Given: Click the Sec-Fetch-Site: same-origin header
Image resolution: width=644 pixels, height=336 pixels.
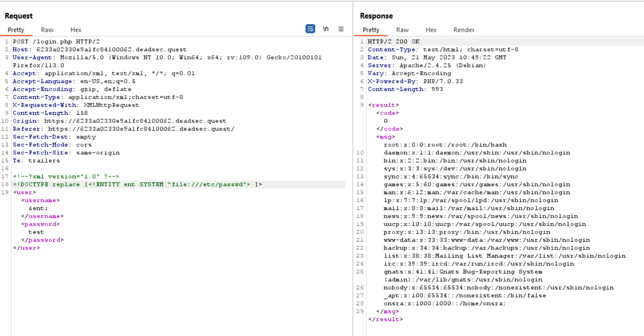Looking at the screenshot, I should click(66, 153).
